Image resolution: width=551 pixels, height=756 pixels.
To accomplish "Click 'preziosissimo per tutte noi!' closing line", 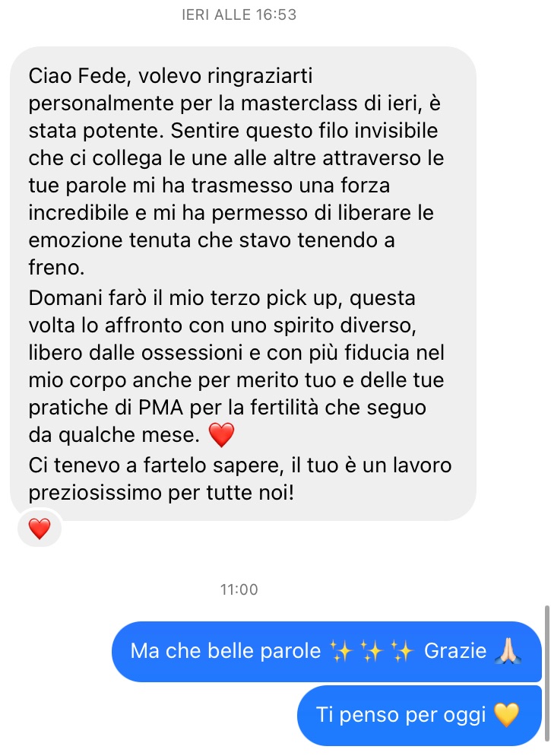I will click(161, 493).
